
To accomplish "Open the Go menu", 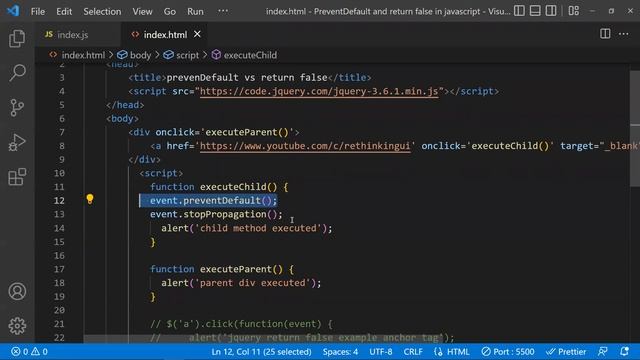I will pos(169,11).
